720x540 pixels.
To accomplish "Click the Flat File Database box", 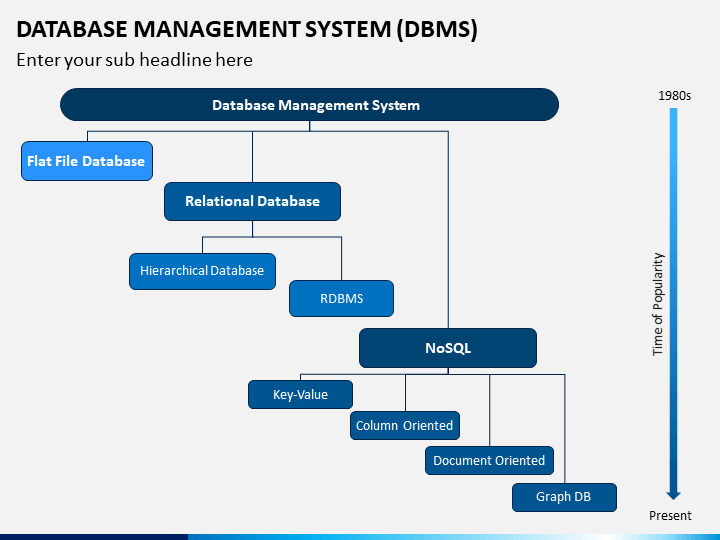I will coord(87,161).
